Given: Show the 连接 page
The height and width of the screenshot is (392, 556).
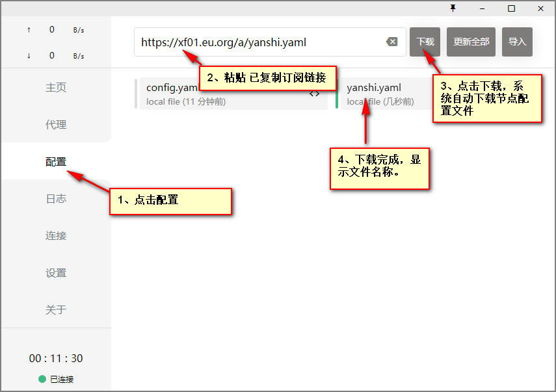Looking at the screenshot, I should (x=56, y=236).
